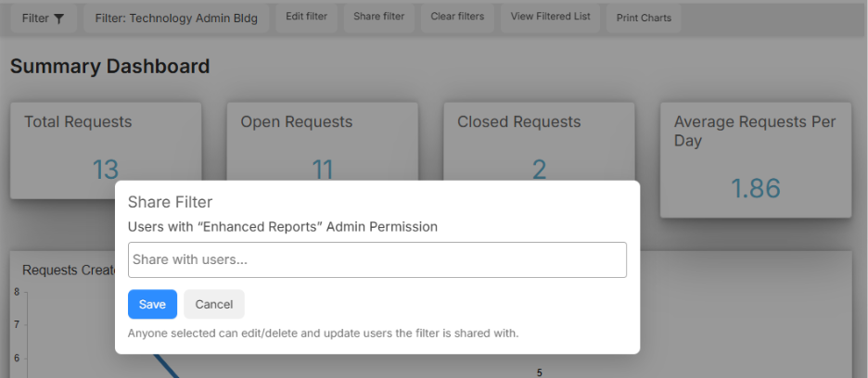Cancel the Share Filter dialog
The width and height of the screenshot is (868, 378).
click(213, 305)
